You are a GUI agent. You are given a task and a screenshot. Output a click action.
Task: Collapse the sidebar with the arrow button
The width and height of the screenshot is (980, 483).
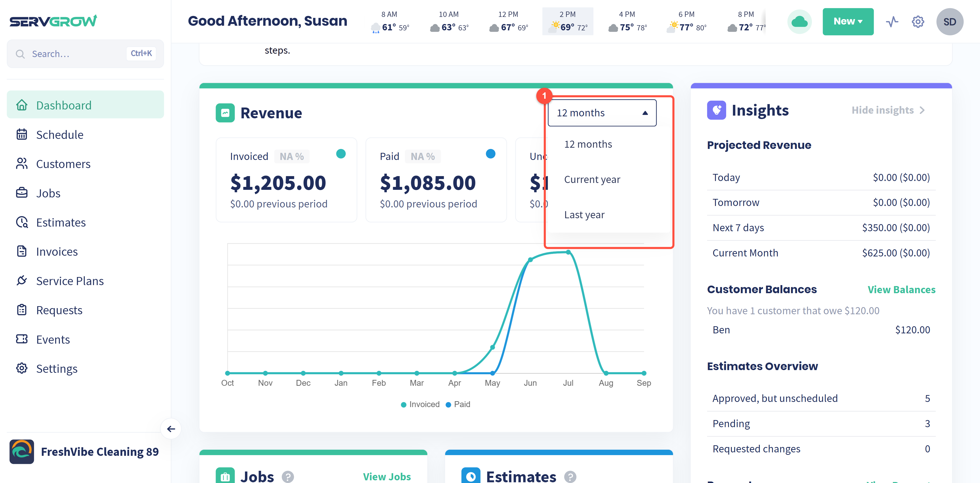coord(171,429)
